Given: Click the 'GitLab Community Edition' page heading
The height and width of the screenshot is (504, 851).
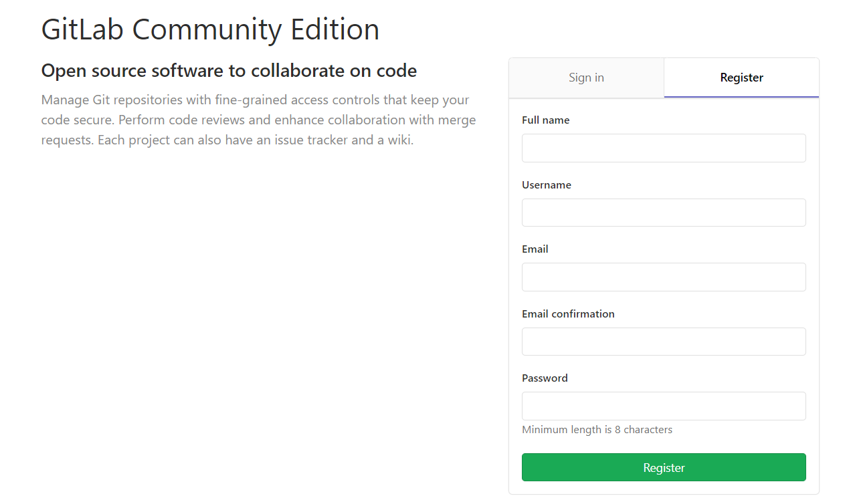Looking at the screenshot, I should pyautogui.click(x=210, y=30).
